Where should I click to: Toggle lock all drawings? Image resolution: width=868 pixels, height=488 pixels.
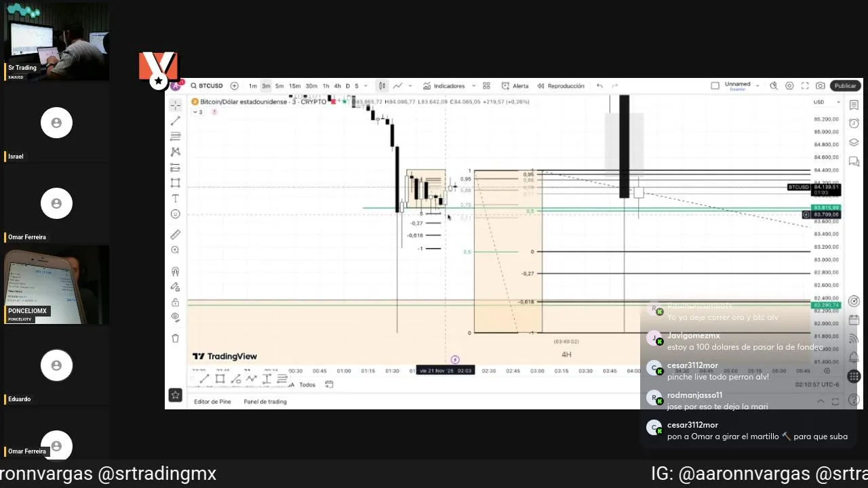tap(176, 302)
